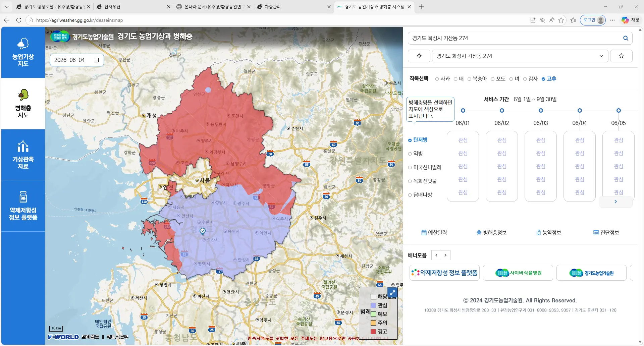This screenshot has width=644, height=346.
Task: Select the 포도 crop radio button
Action: [493, 79]
